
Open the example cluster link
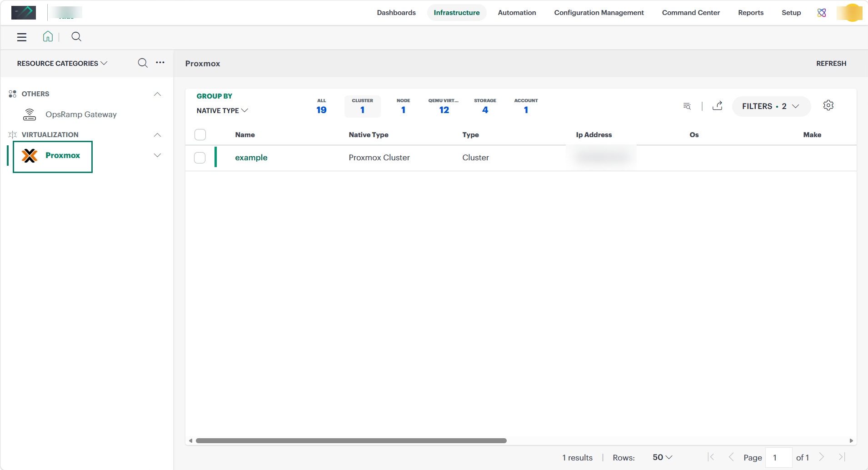click(251, 158)
